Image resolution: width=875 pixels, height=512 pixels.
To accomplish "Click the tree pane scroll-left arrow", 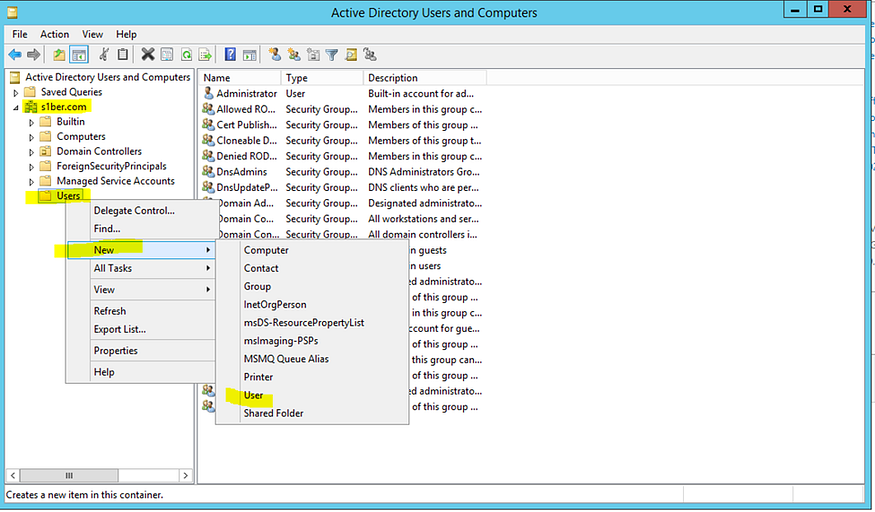I will coord(13,476).
